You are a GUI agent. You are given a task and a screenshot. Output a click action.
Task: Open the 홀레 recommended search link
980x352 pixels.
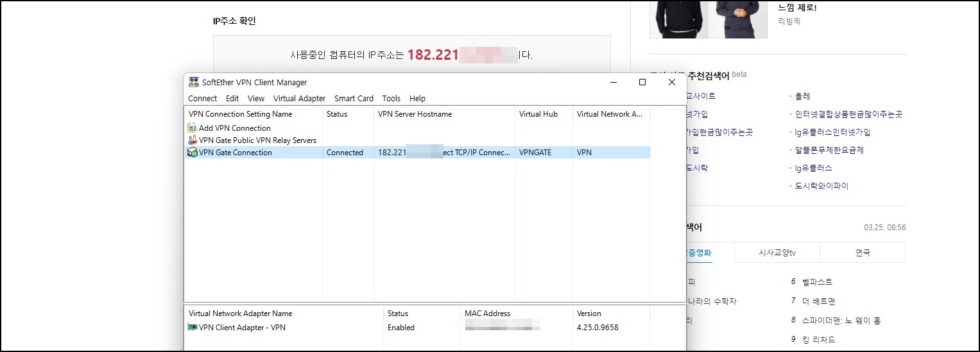tap(802, 96)
